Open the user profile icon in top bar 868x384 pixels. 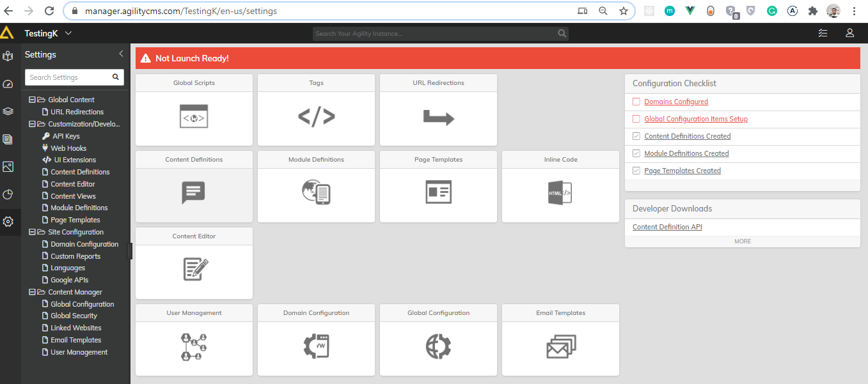850,33
